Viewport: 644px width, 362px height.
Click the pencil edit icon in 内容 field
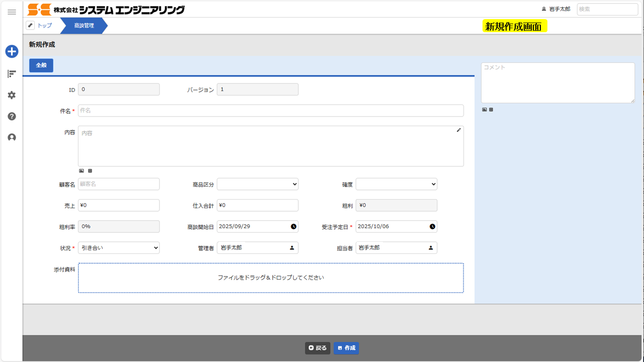pos(458,130)
